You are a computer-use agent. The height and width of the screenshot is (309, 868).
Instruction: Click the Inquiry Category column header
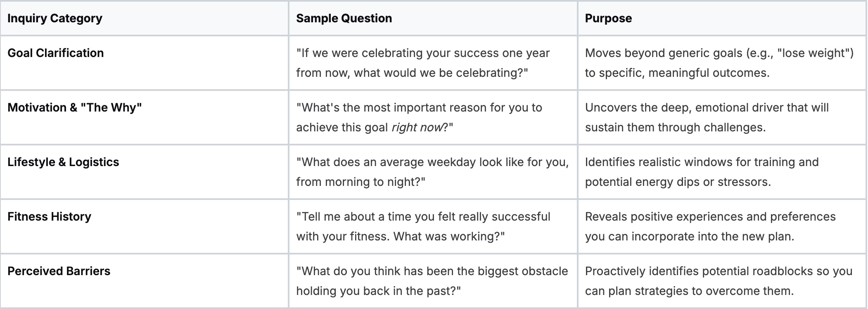(x=55, y=18)
